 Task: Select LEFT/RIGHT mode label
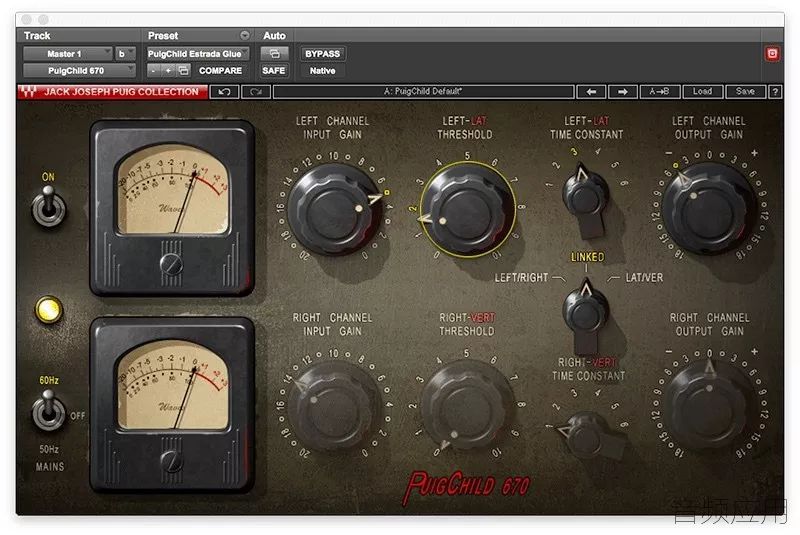click(x=521, y=278)
